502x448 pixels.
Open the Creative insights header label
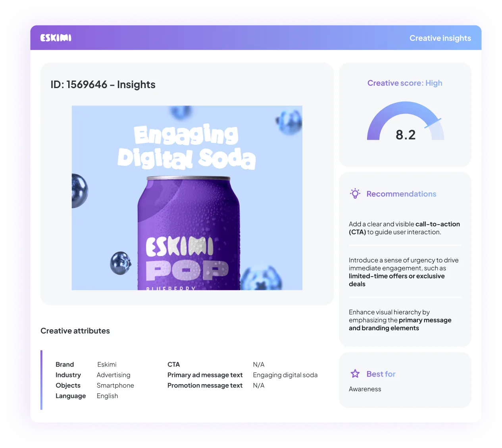(440, 38)
